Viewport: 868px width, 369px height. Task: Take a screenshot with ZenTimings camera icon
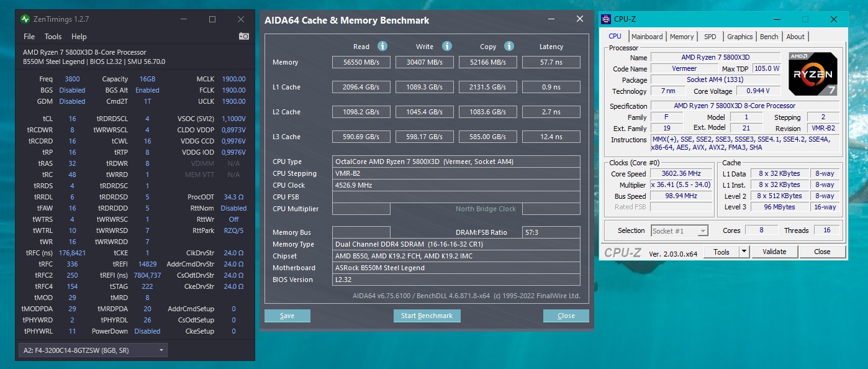[x=244, y=37]
